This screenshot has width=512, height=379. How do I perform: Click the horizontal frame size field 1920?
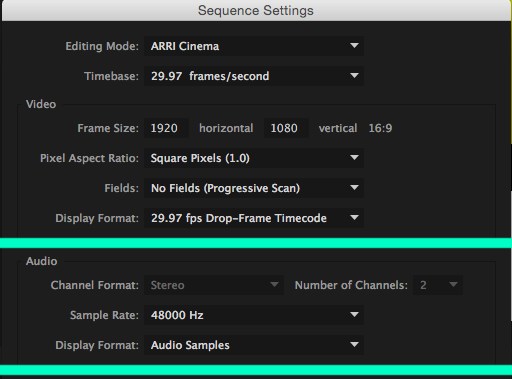click(x=166, y=128)
